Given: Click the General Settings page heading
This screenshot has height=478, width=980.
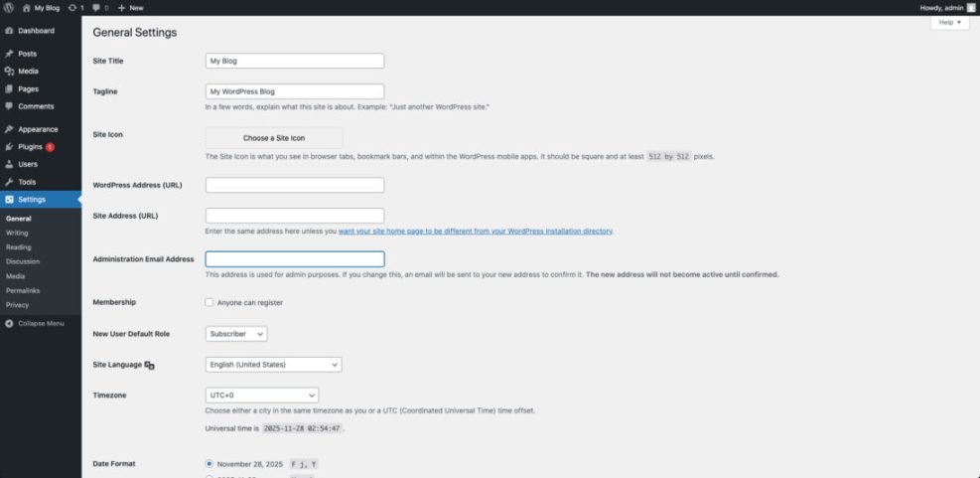Looking at the screenshot, I should point(134,33).
